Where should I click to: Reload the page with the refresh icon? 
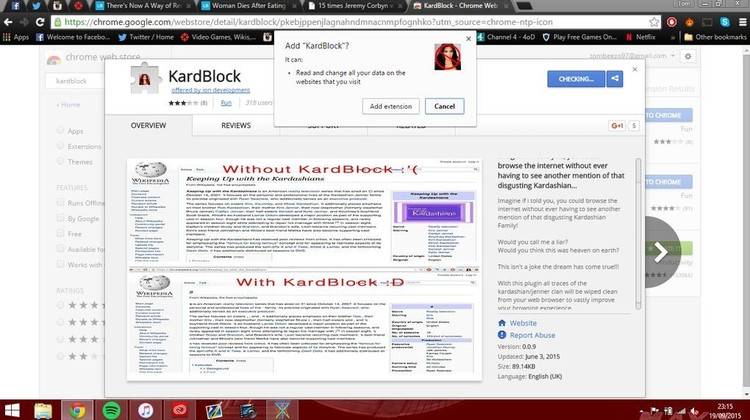click(40, 22)
